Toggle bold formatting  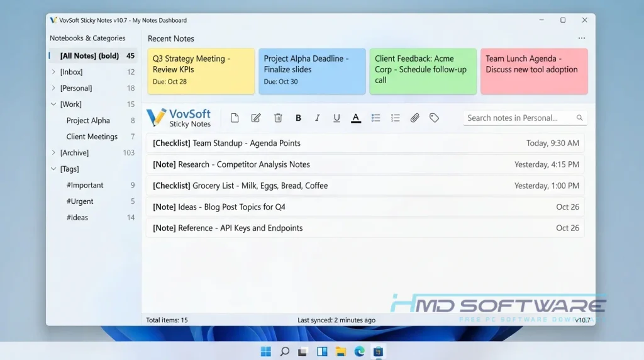(x=298, y=118)
